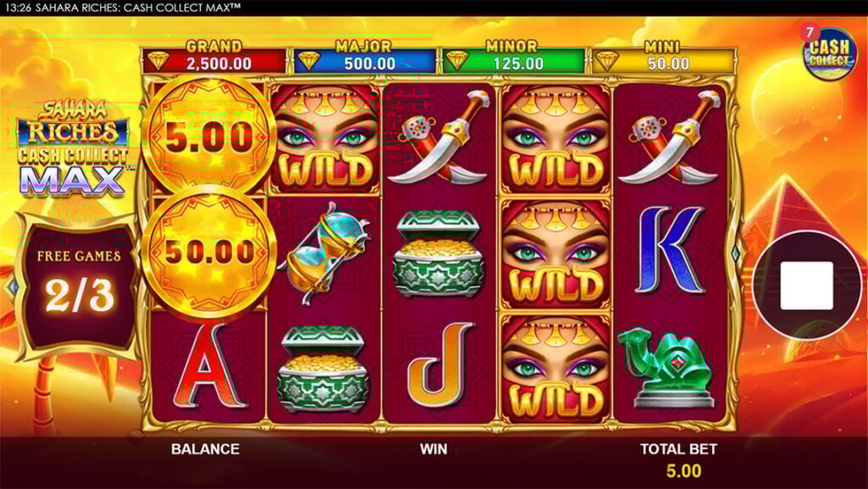Click the treasure chest in the middle reel

click(x=438, y=253)
